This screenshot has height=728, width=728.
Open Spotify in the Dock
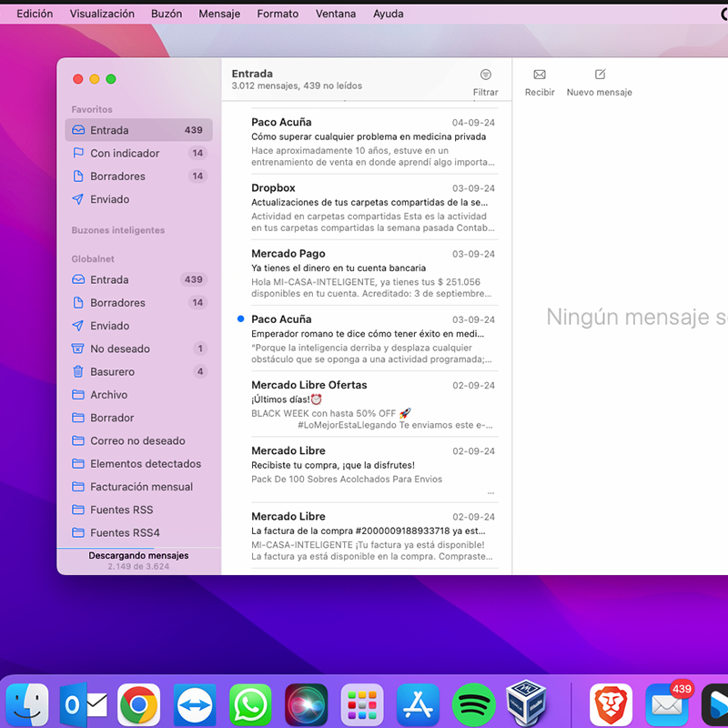tap(473, 705)
